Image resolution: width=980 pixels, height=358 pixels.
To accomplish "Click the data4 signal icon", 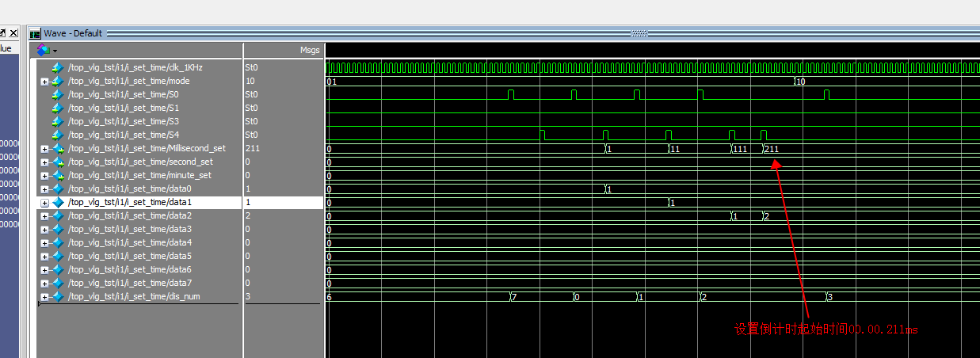I will tap(57, 243).
